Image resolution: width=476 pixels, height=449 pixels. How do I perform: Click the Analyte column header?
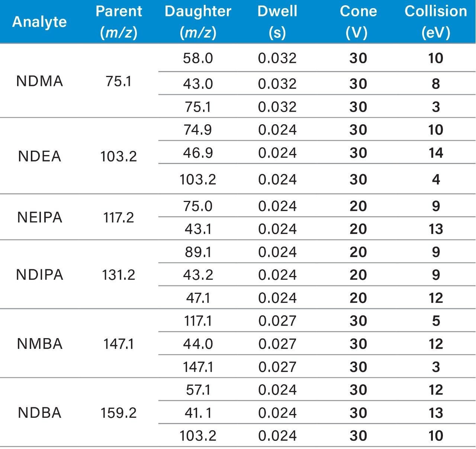point(39,22)
